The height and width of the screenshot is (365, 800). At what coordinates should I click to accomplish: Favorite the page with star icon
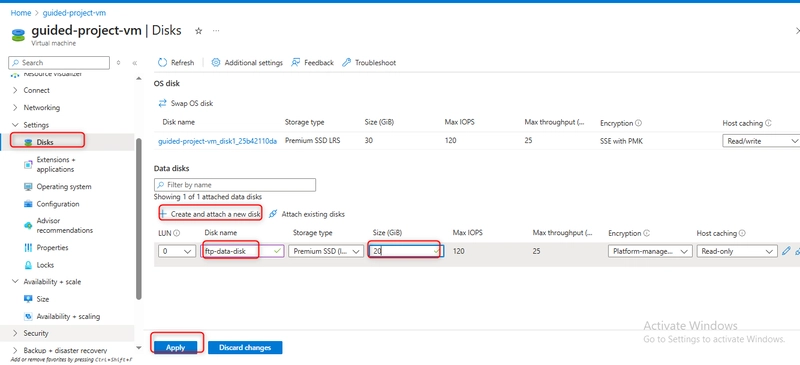tap(198, 31)
